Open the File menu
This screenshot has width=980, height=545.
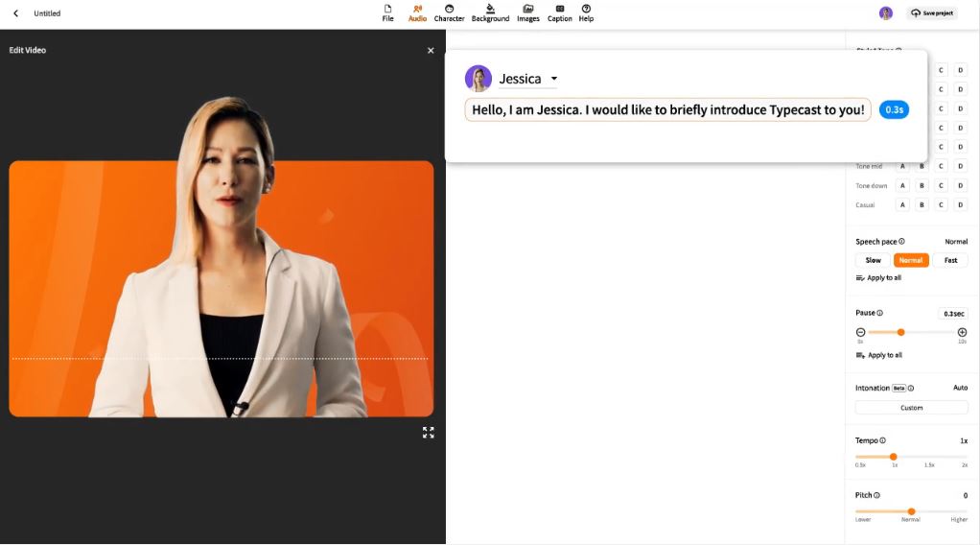click(x=388, y=13)
